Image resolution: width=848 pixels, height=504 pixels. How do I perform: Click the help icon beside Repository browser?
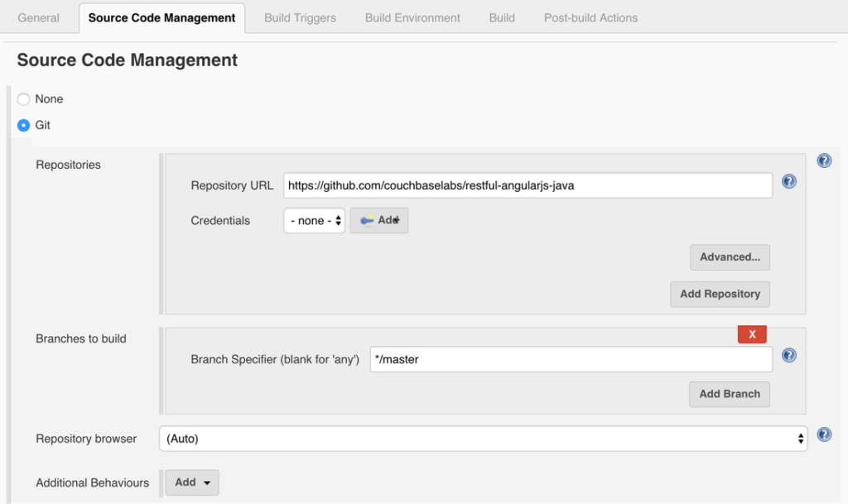(x=824, y=434)
